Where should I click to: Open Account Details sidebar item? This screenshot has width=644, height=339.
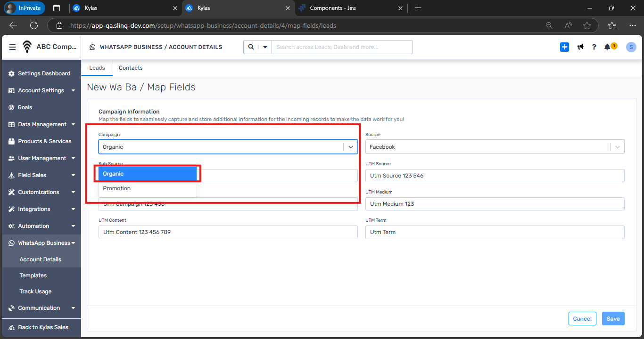(x=41, y=259)
